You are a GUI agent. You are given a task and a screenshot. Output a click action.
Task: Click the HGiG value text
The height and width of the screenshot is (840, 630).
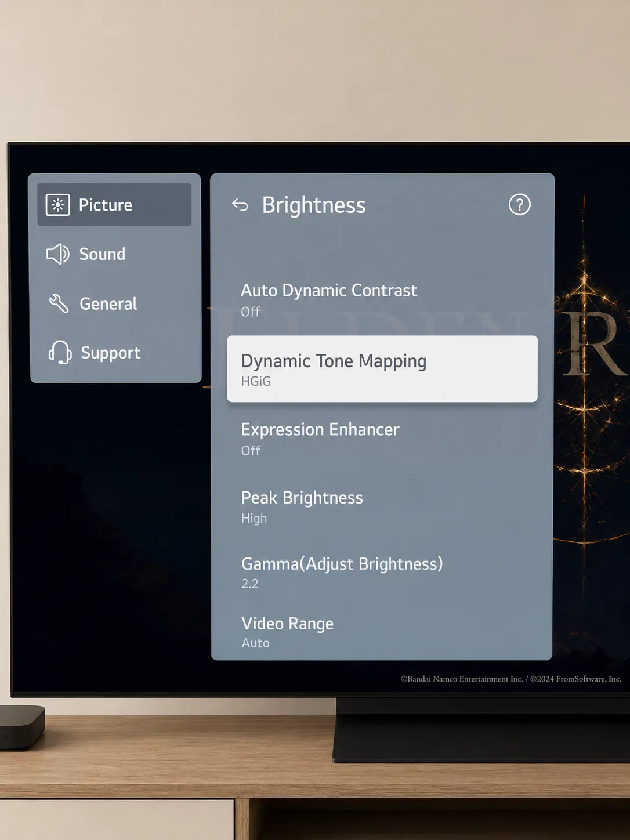click(256, 381)
